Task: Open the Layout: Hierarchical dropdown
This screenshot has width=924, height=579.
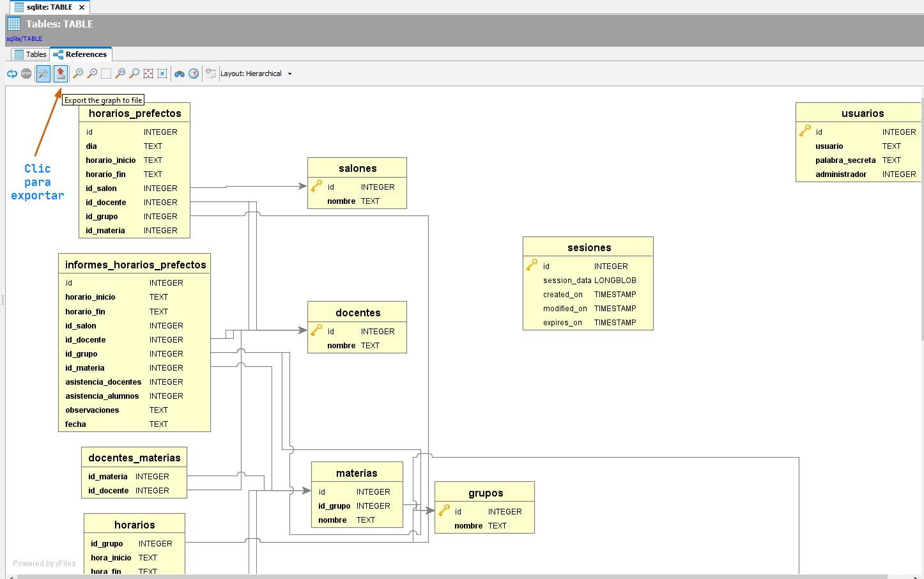Action: pos(256,74)
